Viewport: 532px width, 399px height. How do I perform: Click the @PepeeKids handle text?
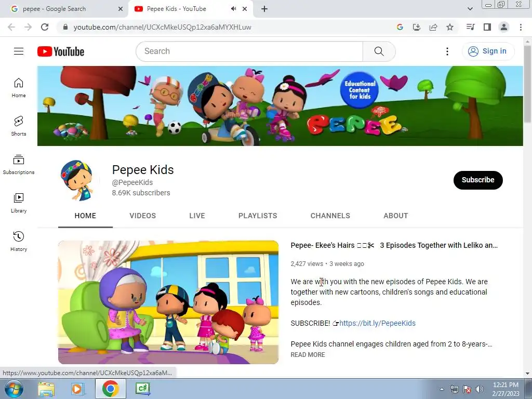click(132, 182)
